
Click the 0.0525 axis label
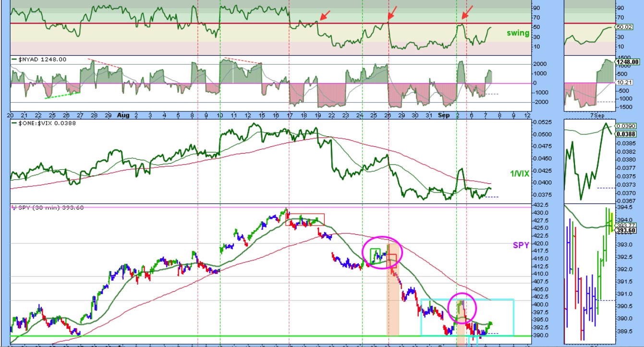pyautogui.click(x=543, y=122)
